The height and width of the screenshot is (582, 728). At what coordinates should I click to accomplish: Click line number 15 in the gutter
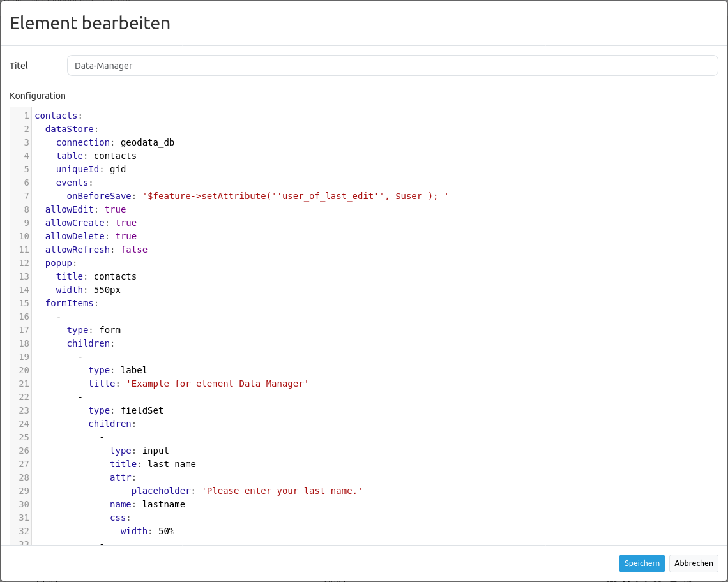[x=24, y=304]
